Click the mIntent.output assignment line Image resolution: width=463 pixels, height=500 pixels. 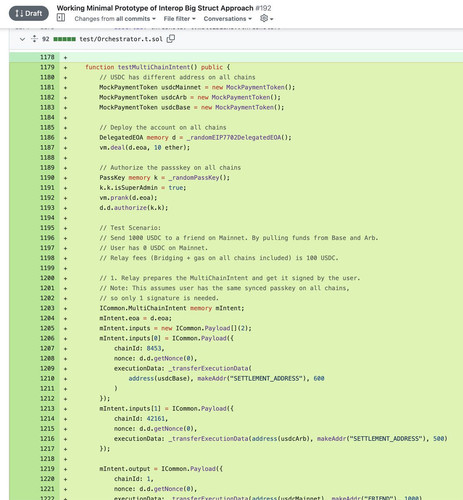[x=161, y=468]
